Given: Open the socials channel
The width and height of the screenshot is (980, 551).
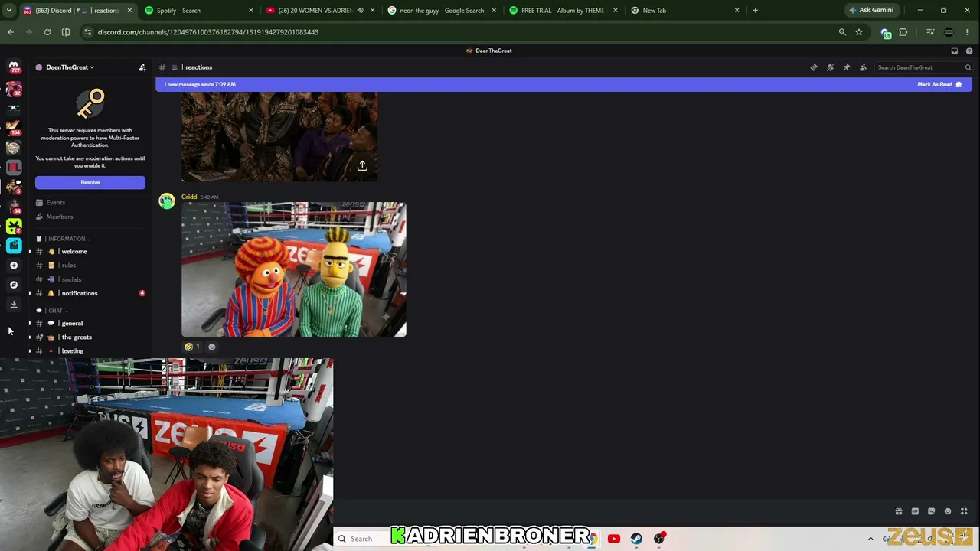Looking at the screenshot, I should coord(90,279).
